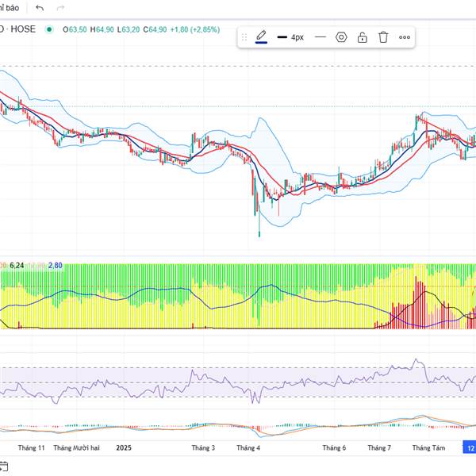Click the high value H64,90

[x=102, y=29]
